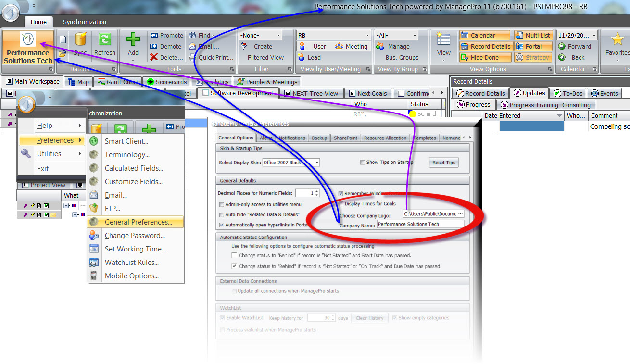Toggle the Multi List view option
The width and height of the screenshot is (630, 364).
pyautogui.click(x=533, y=35)
